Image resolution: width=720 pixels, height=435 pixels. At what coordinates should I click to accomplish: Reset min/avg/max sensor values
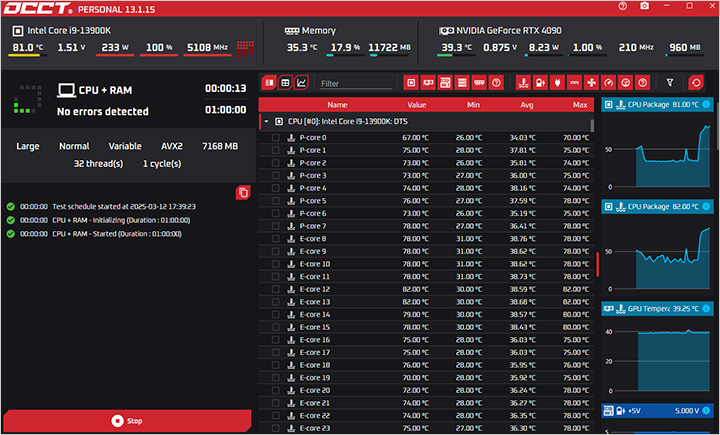tap(696, 83)
